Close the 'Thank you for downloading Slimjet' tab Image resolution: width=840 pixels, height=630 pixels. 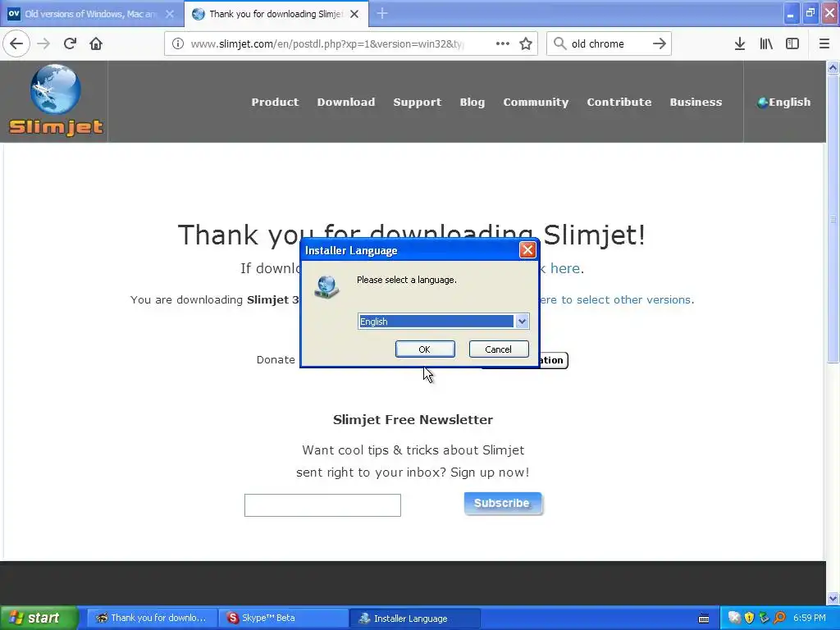click(x=354, y=14)
